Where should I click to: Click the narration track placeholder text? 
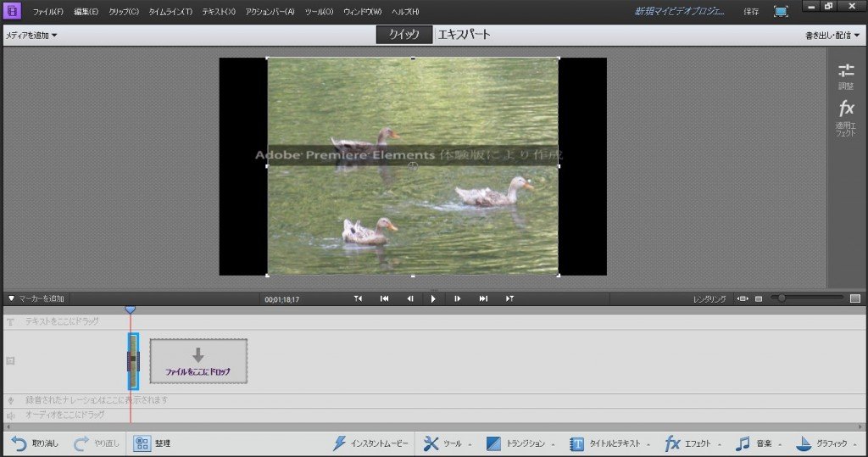point(97,399)
